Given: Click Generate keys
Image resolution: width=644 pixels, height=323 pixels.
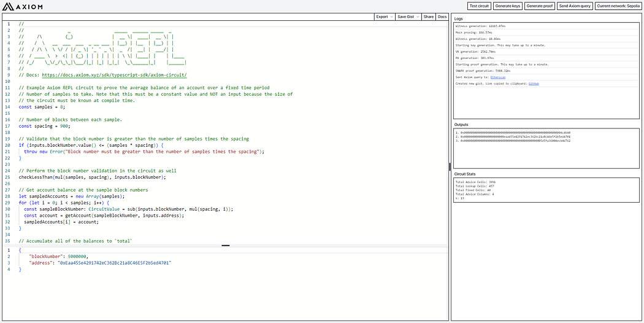Looking at the screenshot, I should point(507,6).
